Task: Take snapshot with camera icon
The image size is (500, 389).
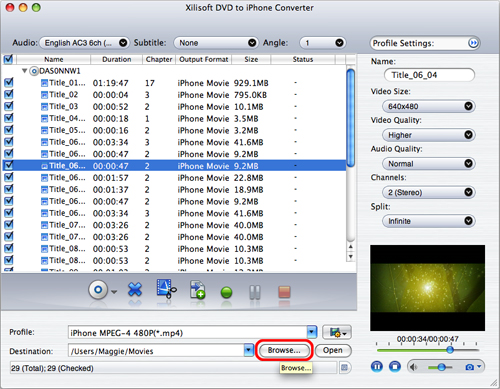Action: [x=469, y=367]
